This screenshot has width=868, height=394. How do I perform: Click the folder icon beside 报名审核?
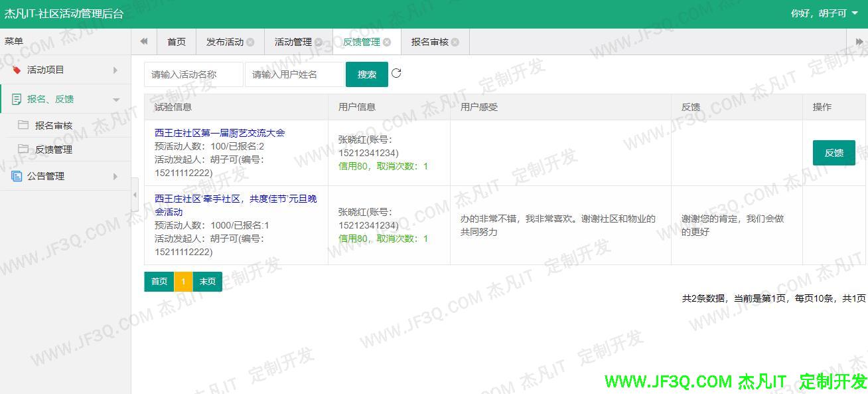(23, 125)
